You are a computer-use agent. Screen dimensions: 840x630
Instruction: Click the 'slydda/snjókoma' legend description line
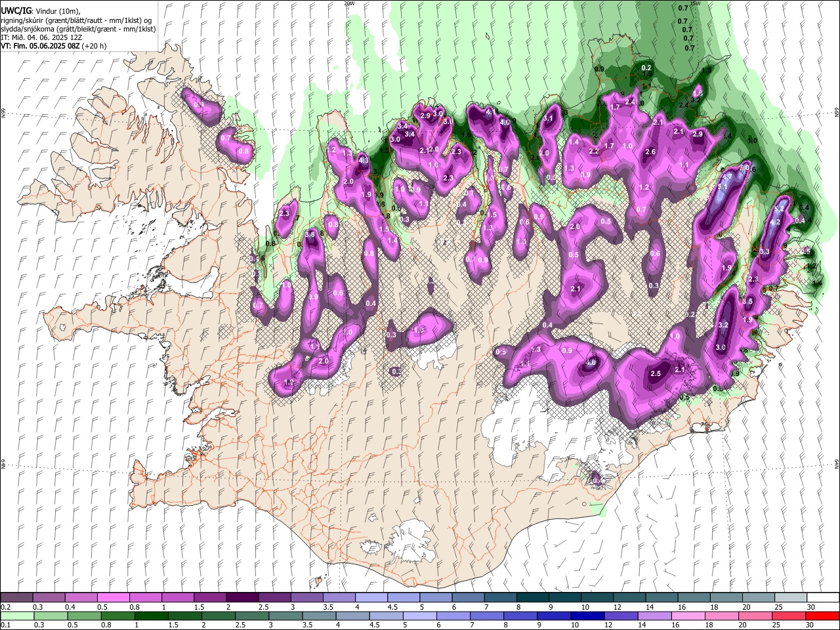78,29
